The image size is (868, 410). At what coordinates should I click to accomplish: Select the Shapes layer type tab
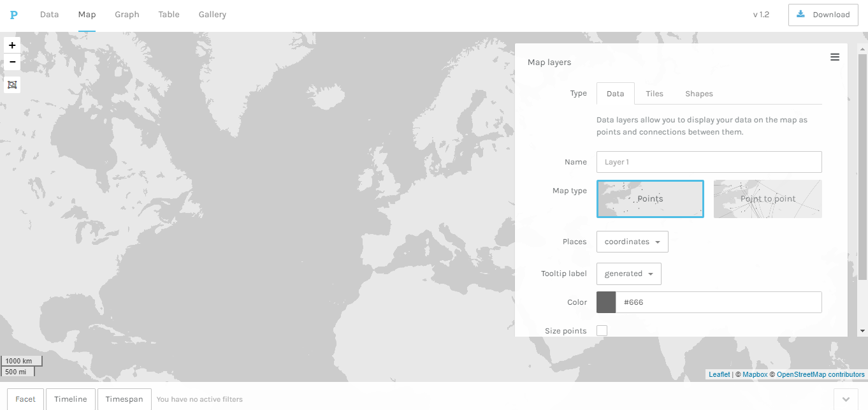tap(699, 94)
